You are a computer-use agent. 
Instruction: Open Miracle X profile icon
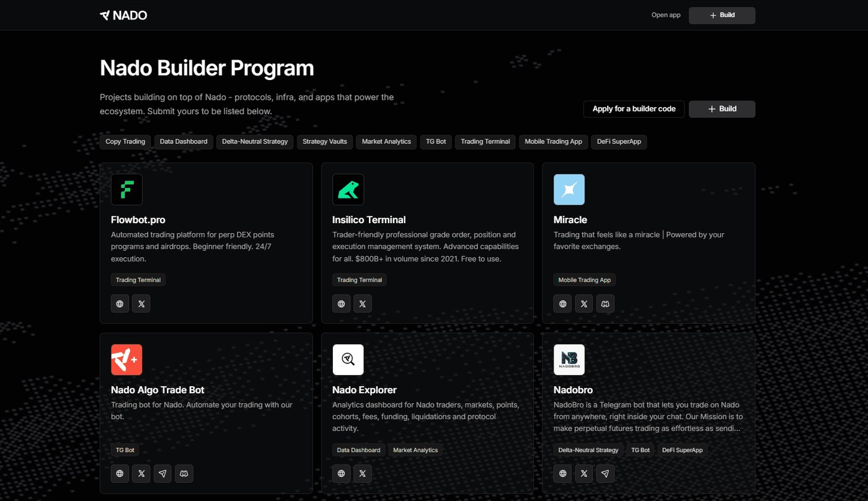click(584, 304)
